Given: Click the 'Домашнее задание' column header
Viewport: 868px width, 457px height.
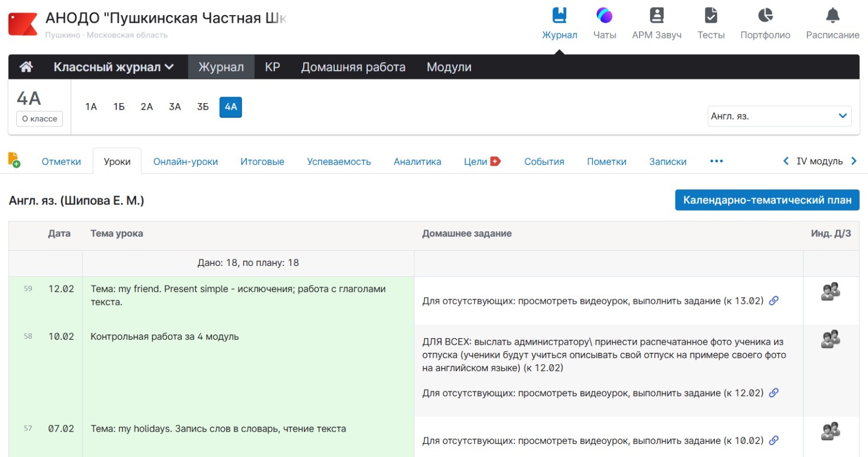Looking at the screenshot, I should [467, 233].
